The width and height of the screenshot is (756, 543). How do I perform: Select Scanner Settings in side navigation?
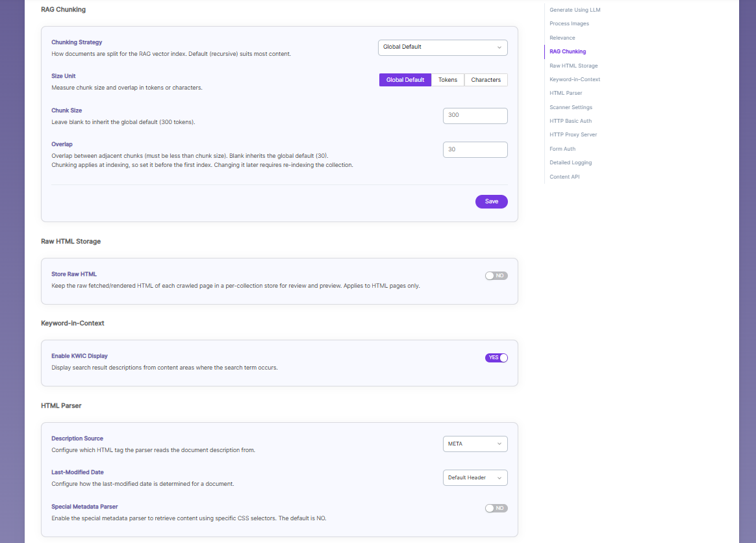click(x=571, y=108)
